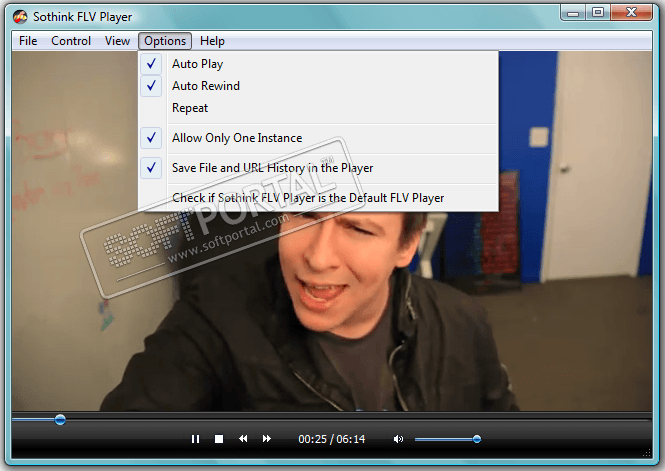Image resolution: width=665 pixels, height=471 pixels.
Task: Open the Control menu
Action: 71,41
